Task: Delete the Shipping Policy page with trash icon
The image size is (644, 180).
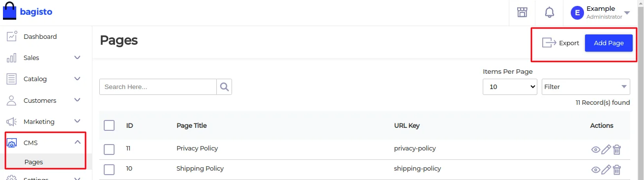Action: [x=617, y=170]
